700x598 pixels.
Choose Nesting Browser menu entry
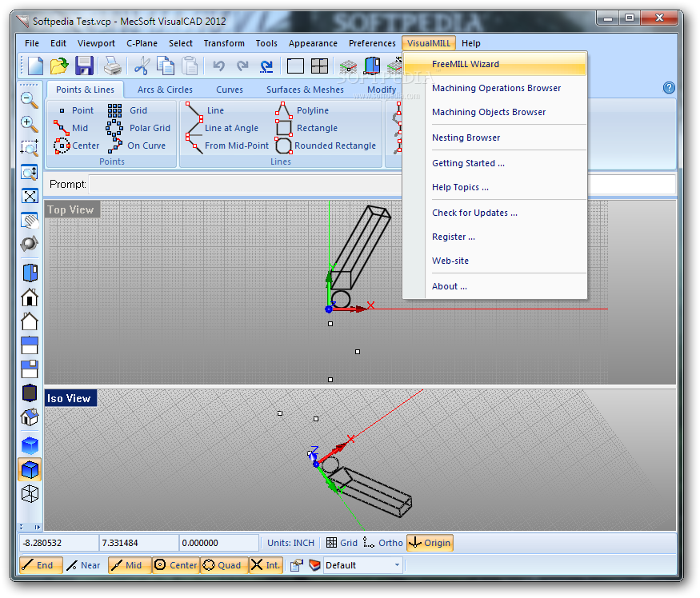coord(494,138)
